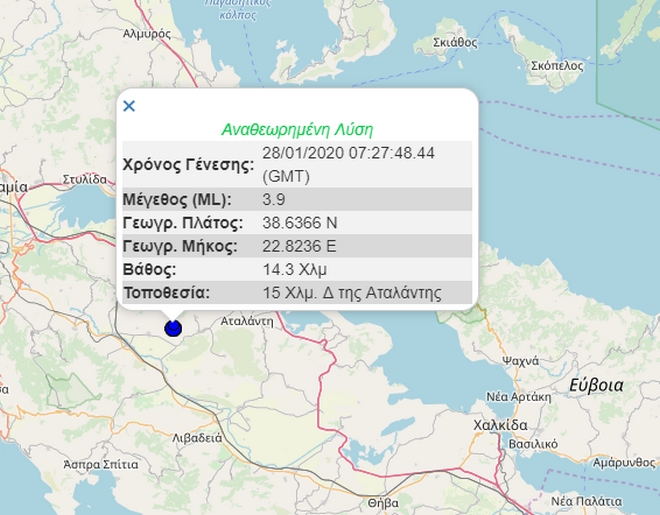Click the Σκιάθος island label

coord(456,42)
